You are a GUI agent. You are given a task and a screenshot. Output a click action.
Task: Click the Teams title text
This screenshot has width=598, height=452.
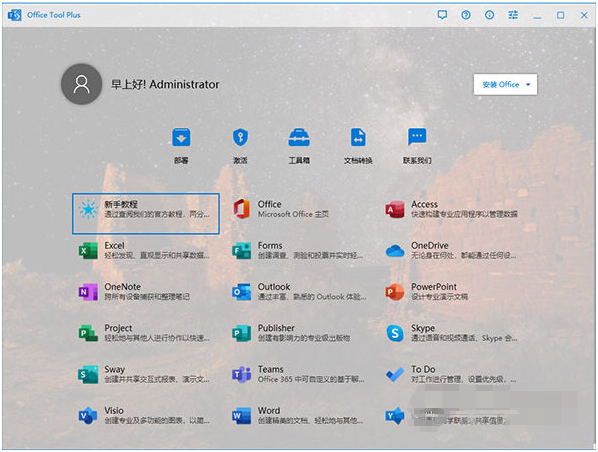(271, 369)
